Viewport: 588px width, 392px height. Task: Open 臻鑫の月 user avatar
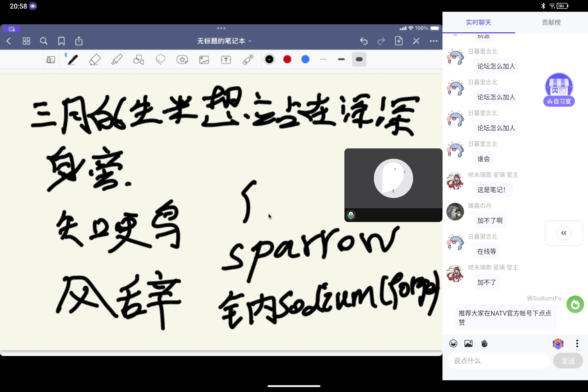[455, 212]
